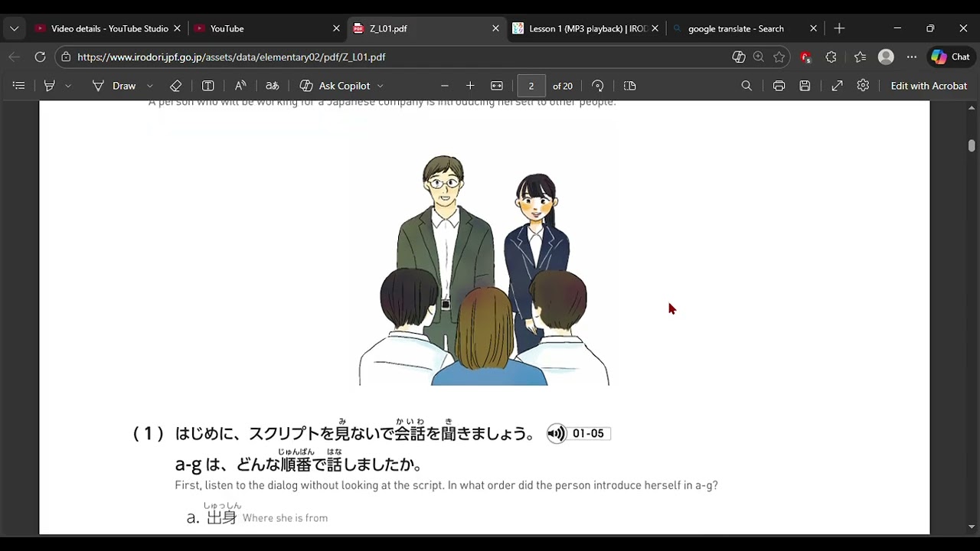Screen dimensions: 980x551
Task: Edit the page number field
Action: (x=531, y=86)
